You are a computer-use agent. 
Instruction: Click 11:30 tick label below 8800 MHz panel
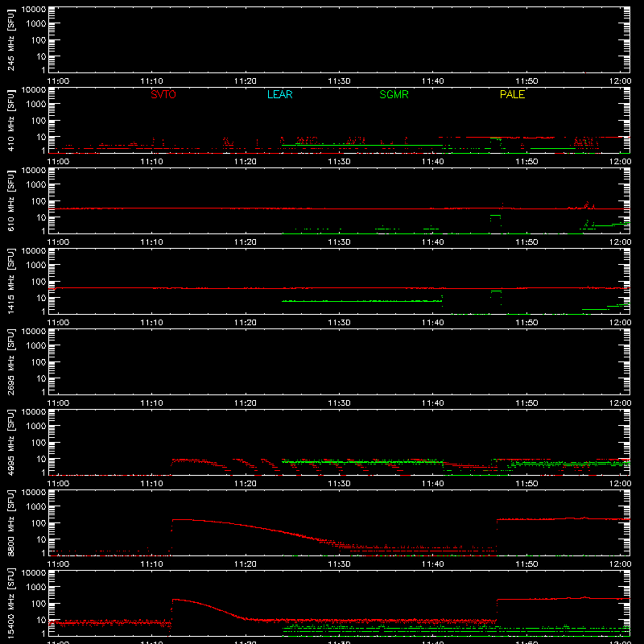point(339,564)
